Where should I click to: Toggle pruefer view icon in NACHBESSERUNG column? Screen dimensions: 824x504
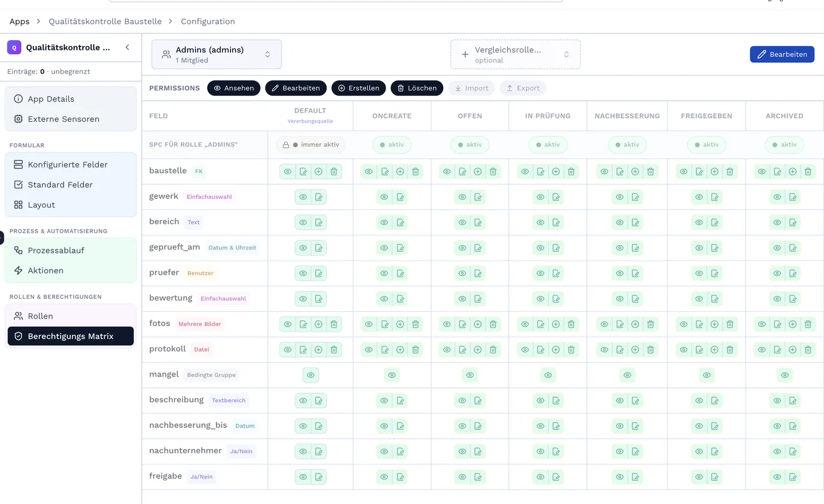coord(620,273)
